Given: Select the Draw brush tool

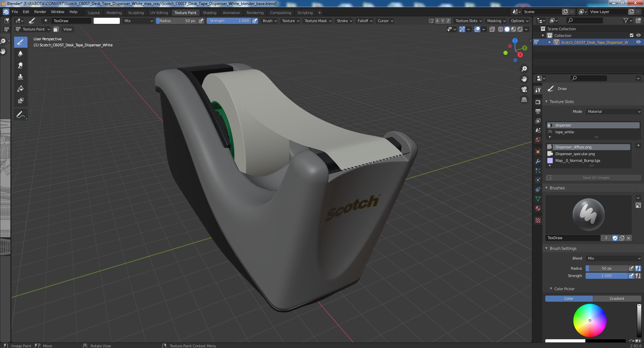Looking at the screenshot, I should pyautogui.click(x=20, y=42).
